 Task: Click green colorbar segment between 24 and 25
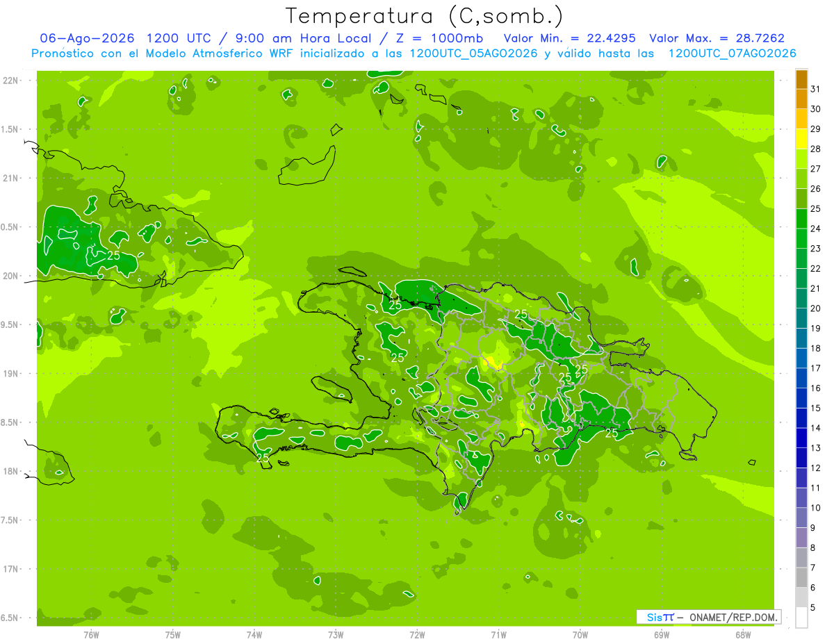801,219
